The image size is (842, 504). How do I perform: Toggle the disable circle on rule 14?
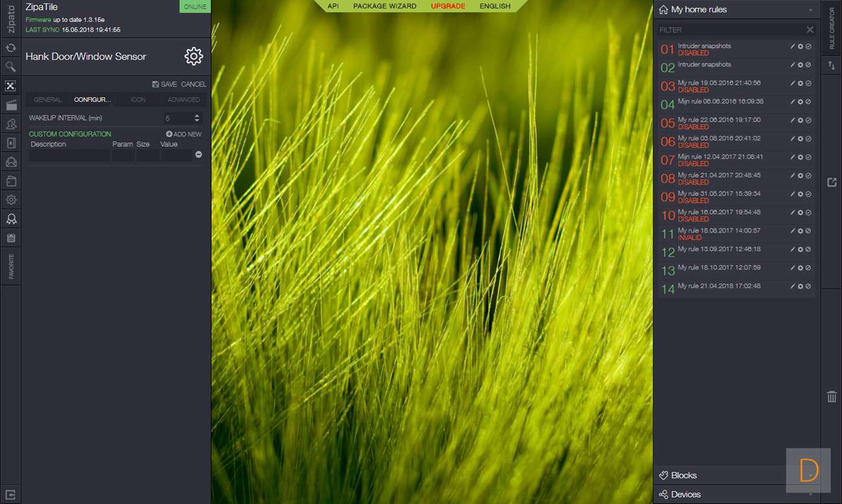point(809,286)
